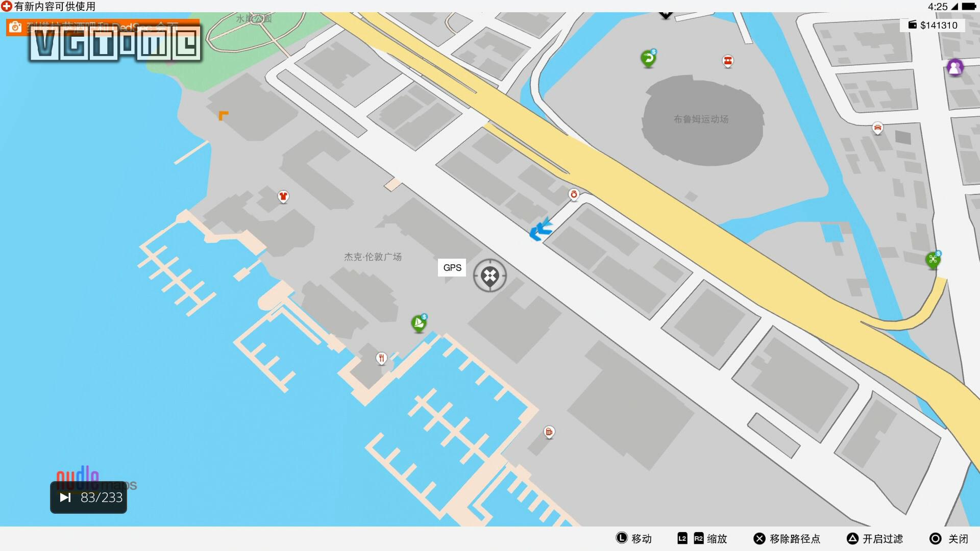The image size is (980, 551).
Task: Click the skip-next 83/233 playback control
Action: coord(89,497)
